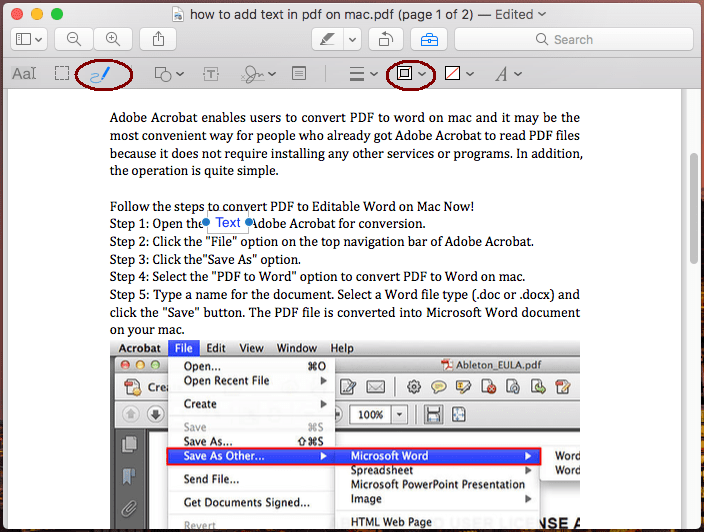The height and width of the screenshot is (532, 704).
Task: Expand Border Color dropdown chevron
Action: [422, 74]
